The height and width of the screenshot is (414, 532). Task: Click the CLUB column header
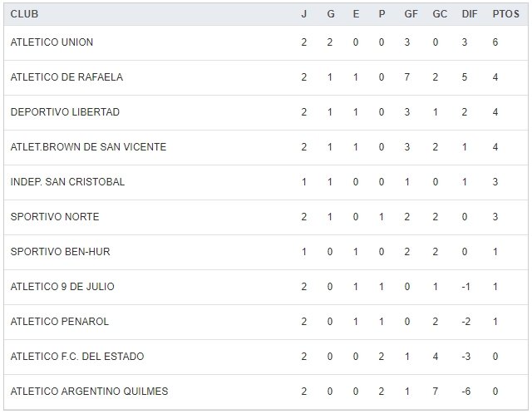[x=24, y=14]
